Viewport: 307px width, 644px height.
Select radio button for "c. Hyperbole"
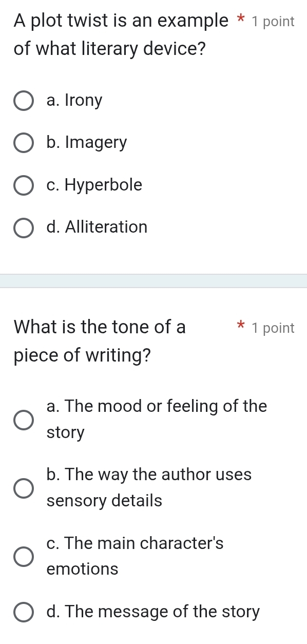[x=24, y=185]
